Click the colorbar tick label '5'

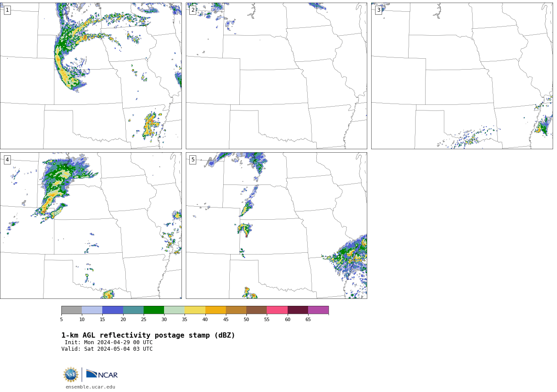tap(61, 320)
